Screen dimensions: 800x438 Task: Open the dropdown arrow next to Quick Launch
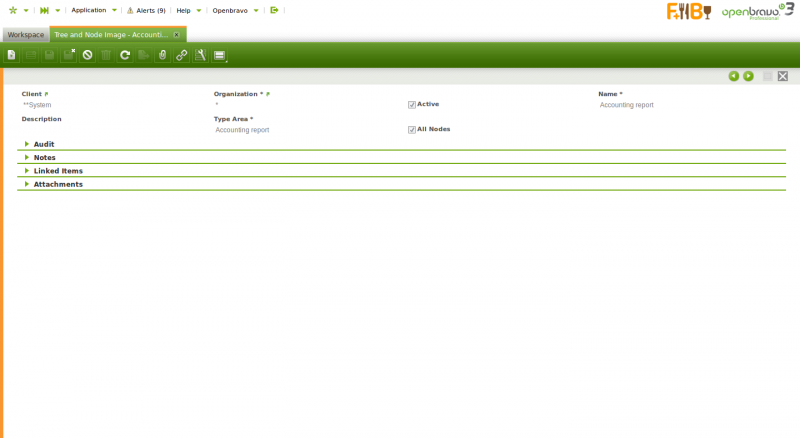click(58, 10)
